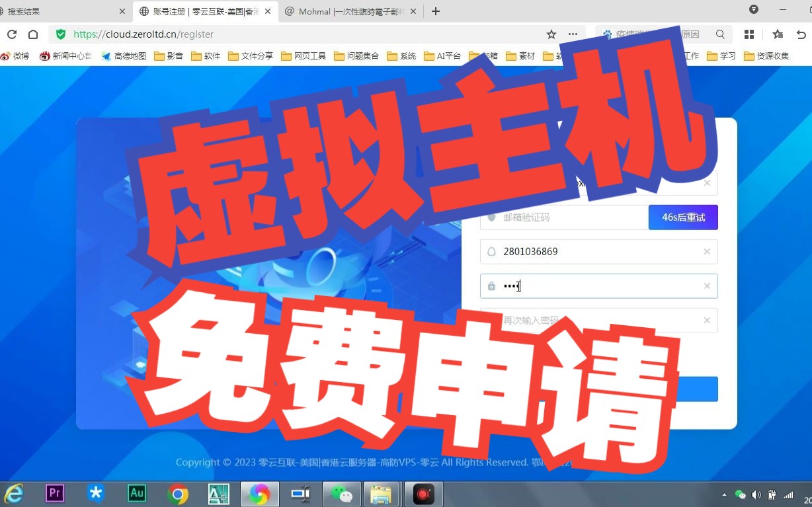Open Internet Explorer from the taskbar
The image size is (812, 507).
[13, 493]
